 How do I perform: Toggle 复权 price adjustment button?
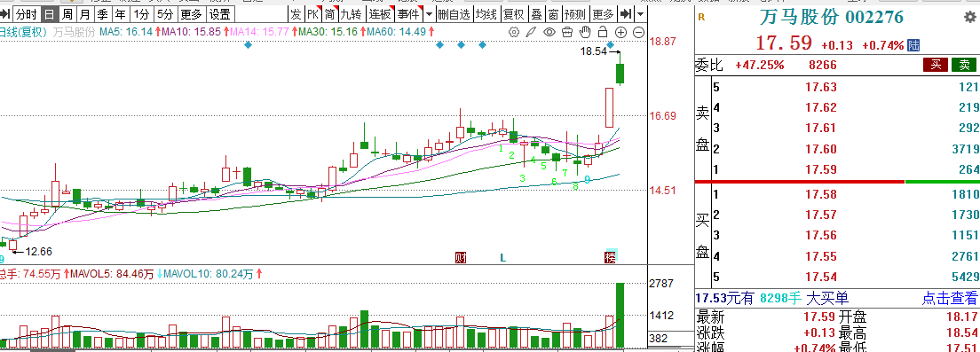pyautogui.click(x=514, y=13)
